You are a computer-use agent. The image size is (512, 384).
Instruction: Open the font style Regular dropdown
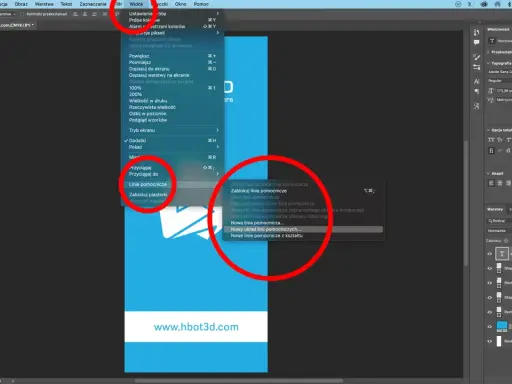500,81
